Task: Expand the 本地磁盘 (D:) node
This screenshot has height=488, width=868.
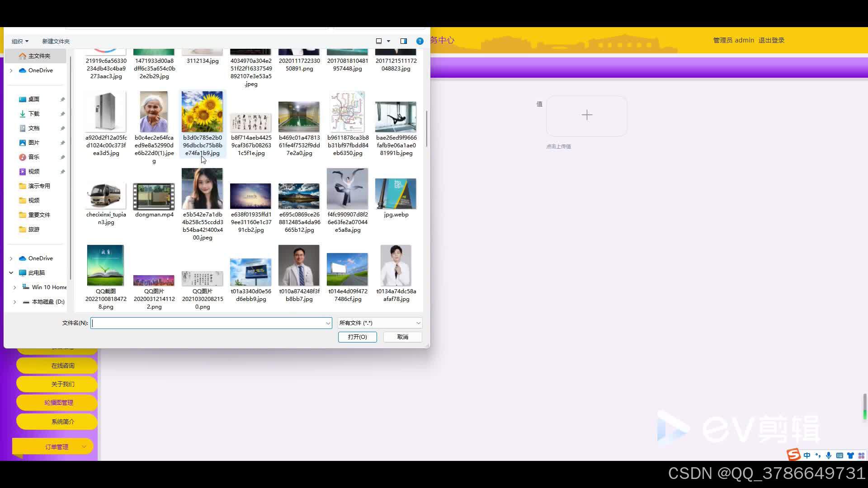Action: [15, 302]
